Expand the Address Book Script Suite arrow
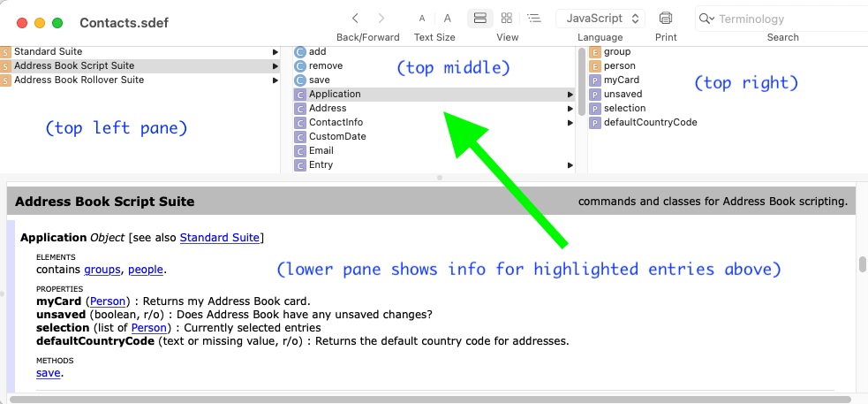The height and width of the screenshot is (404, 868). 275,65
